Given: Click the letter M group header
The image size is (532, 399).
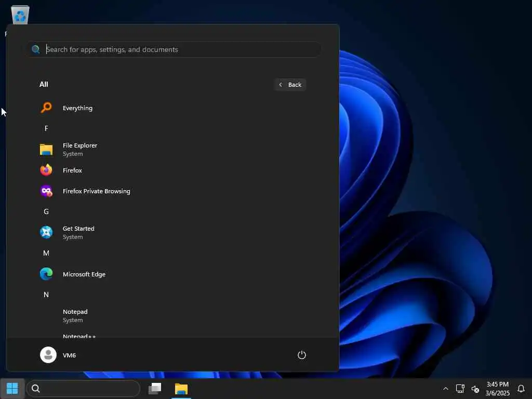Looking at the screenshot, I should click(46, 253).
